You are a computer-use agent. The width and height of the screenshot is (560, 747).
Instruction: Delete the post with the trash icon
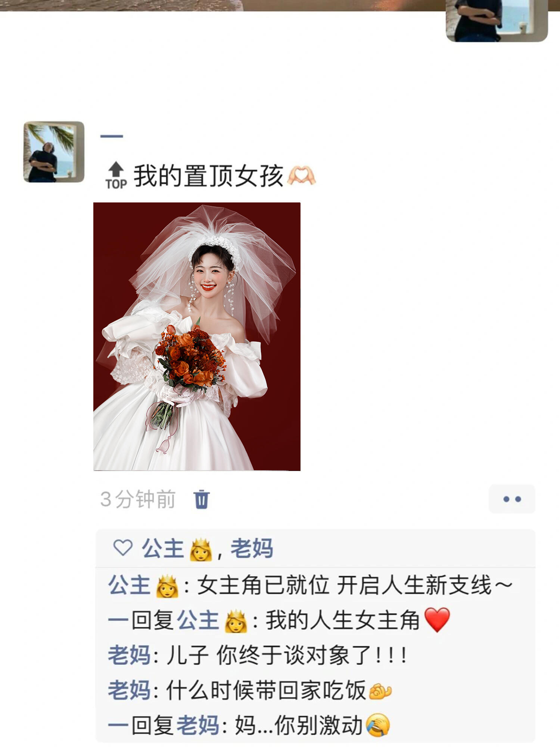coord(202,499)
